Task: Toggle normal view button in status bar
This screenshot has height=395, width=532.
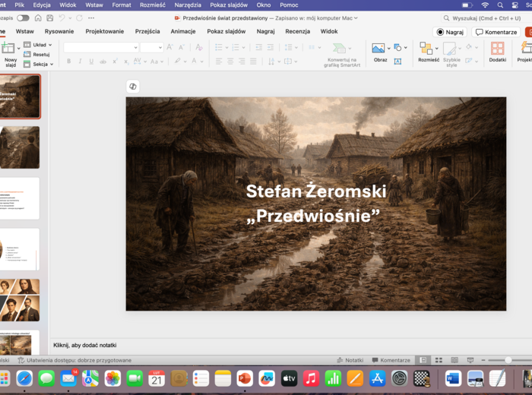Action: (423, 360)
